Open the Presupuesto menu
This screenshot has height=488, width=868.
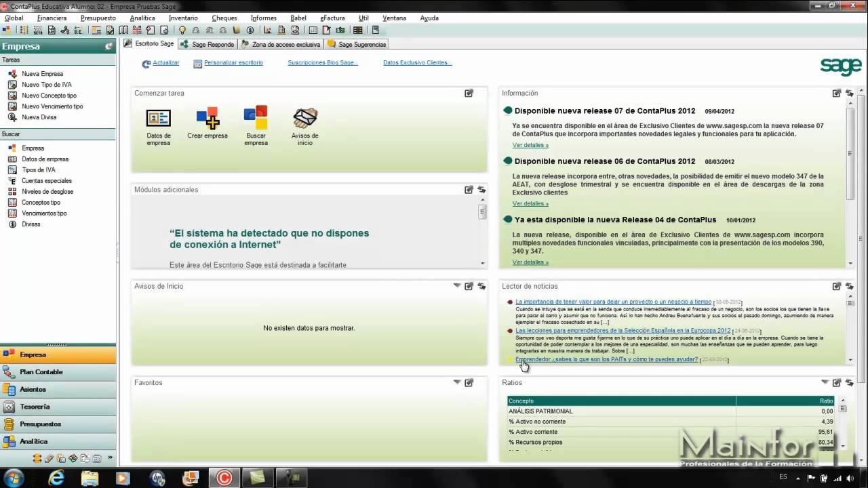coord(98,18)
